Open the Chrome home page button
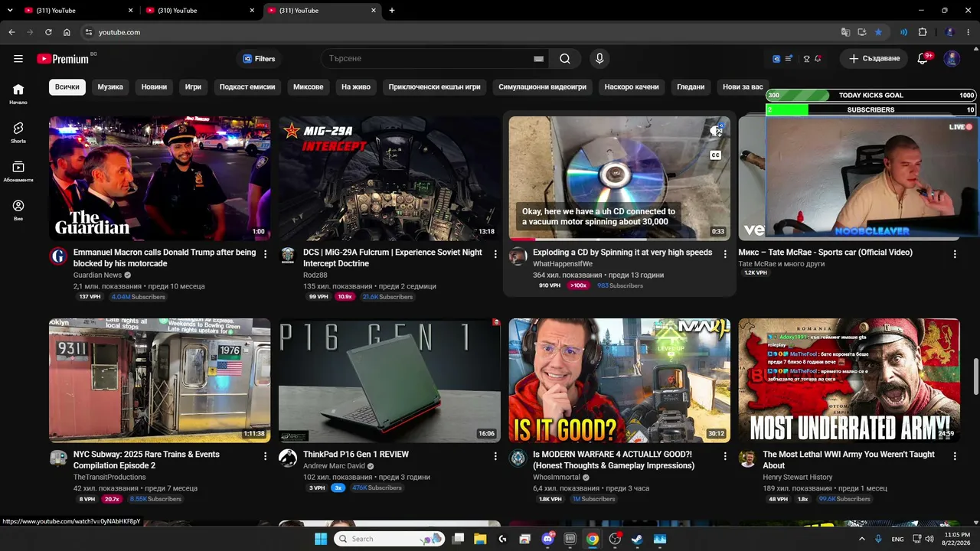Screen dimensions: 980x551 (x=67, y=32)
